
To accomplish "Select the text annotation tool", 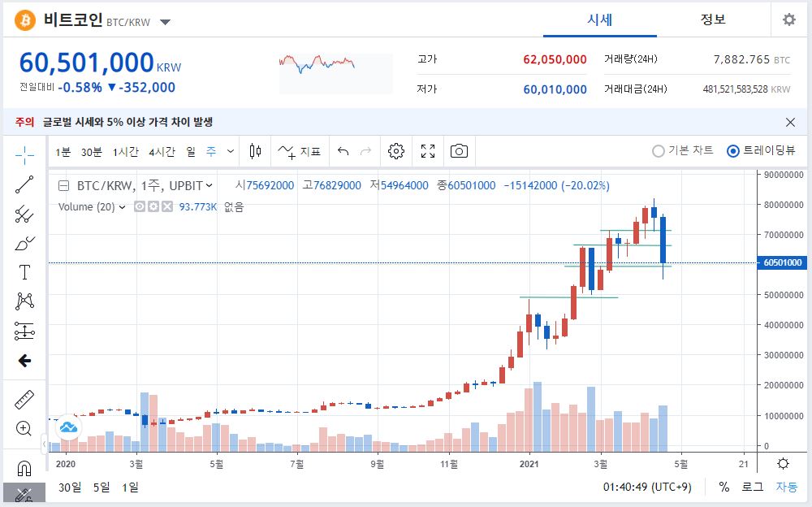I will pos(24,271).
